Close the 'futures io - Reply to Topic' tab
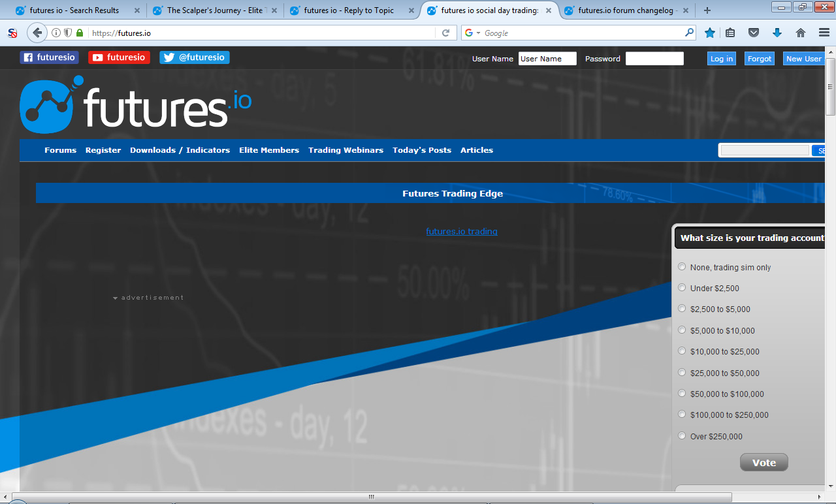 click(x=411, y=10)
